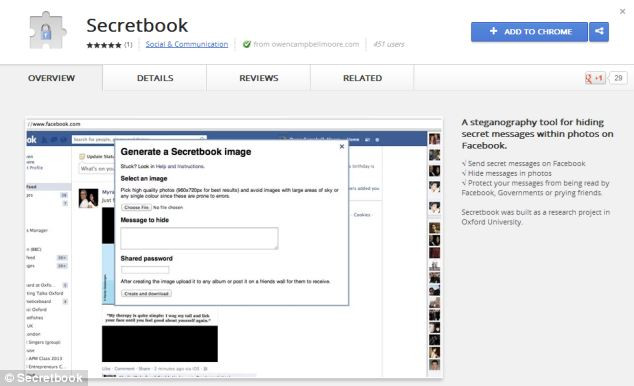The image size is (634, 386).
Task: Click the Google +1 button
Action: pyautogui.click(x=595, y=78)
